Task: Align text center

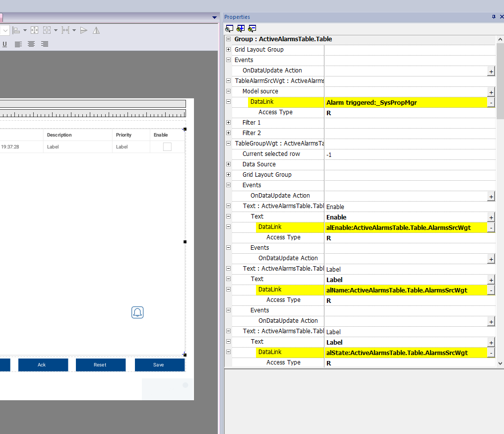Action: (x=31, y=44)
